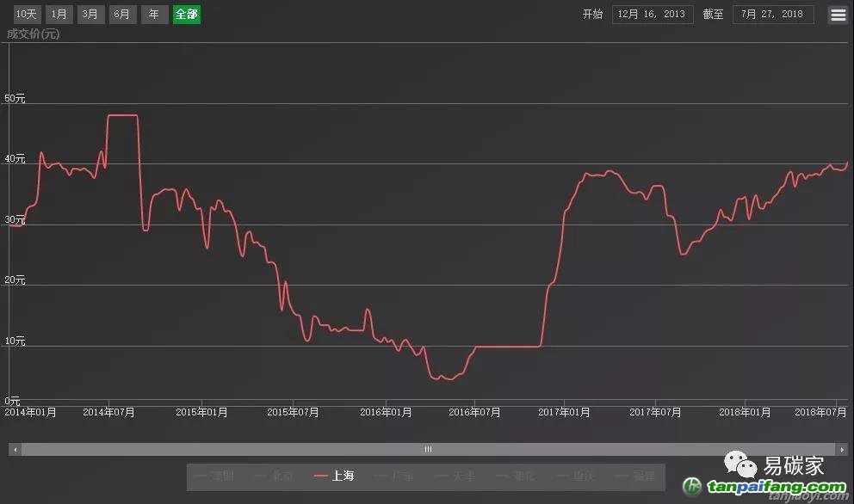The image size is (854, 504).
Task: Click the green tanpaifang logo icon
Action: 692,487
